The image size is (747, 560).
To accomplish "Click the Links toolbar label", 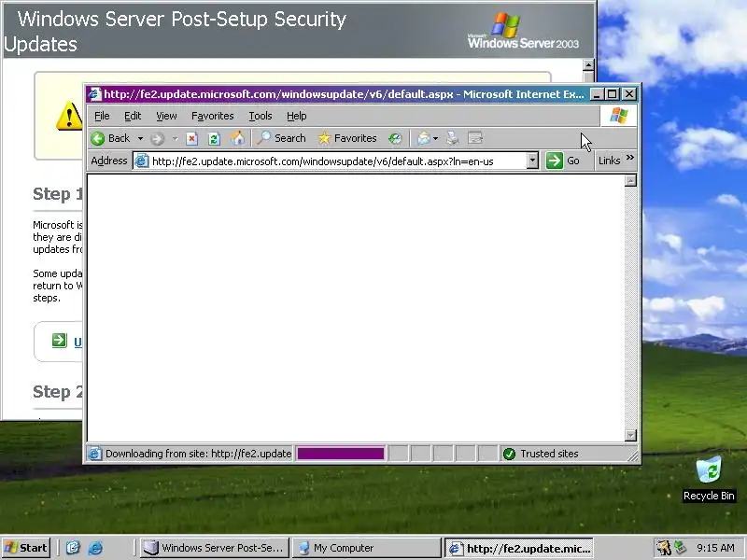I will tap(610, 161).
